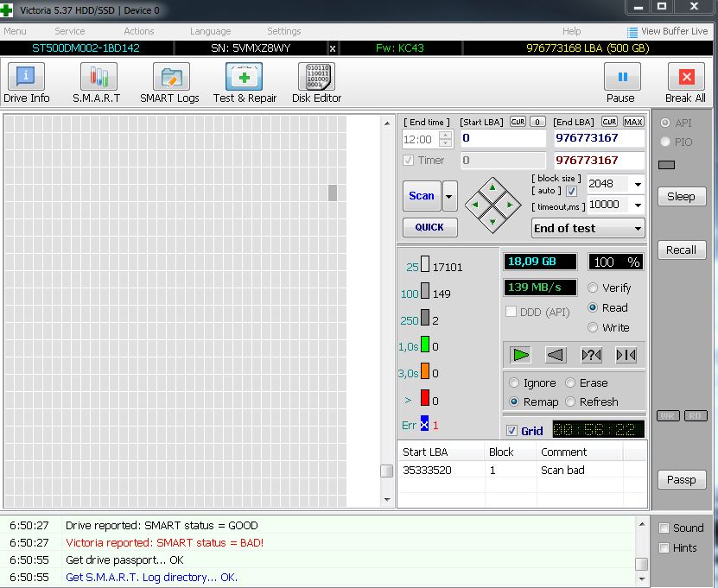Click the End time spinner arrows

446,139
